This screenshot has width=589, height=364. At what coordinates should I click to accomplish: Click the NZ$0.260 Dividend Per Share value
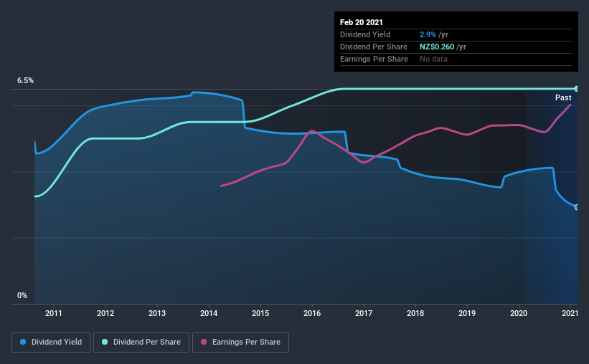coord(437,47)
